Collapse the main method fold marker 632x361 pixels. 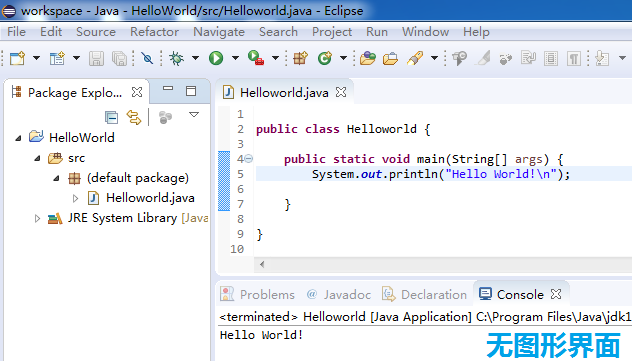249,159
